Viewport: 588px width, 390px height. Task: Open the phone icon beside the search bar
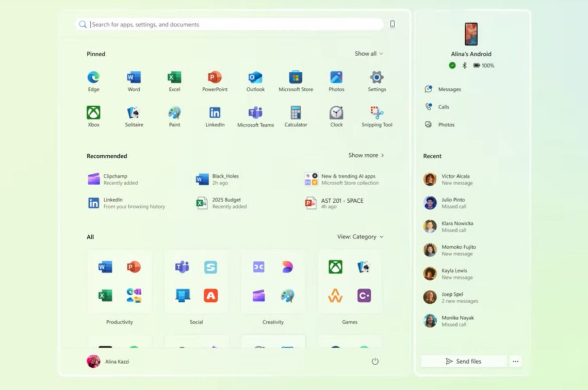pos(391,24)
